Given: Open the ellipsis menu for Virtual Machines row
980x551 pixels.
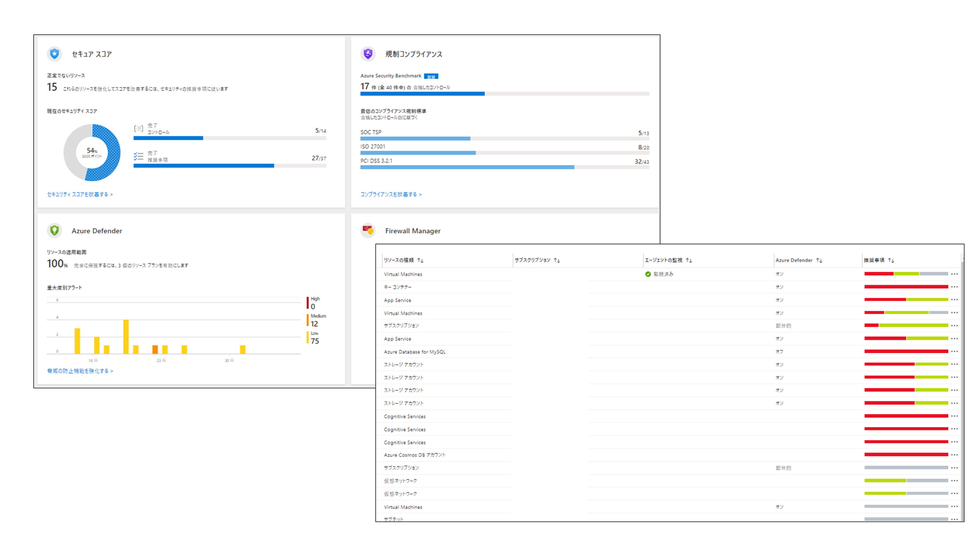Looking at the screenshot, I should coord(954,274).
